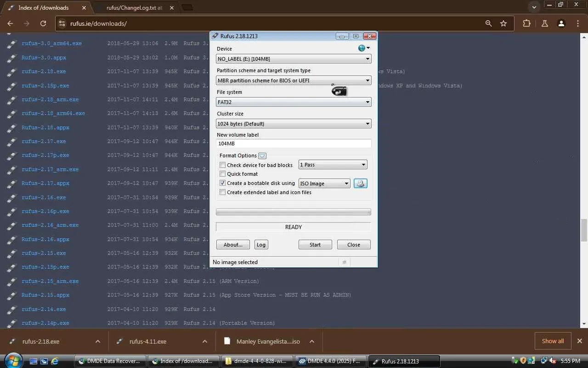588x368 pixels.
Task: Open the Rufus Log window
Action: point(261,245)
